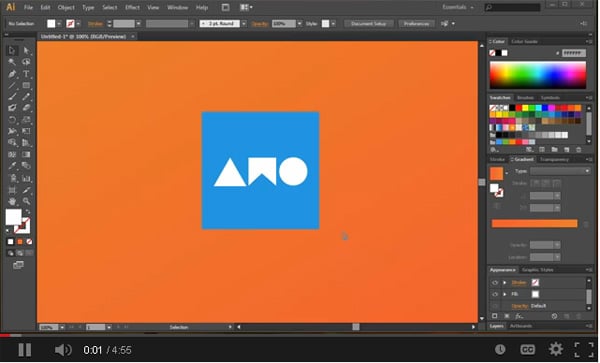Toggle fullscreen on the video player
Image resolution: width=600 pixels, height=363 pixels.
[x=584, y=350]
